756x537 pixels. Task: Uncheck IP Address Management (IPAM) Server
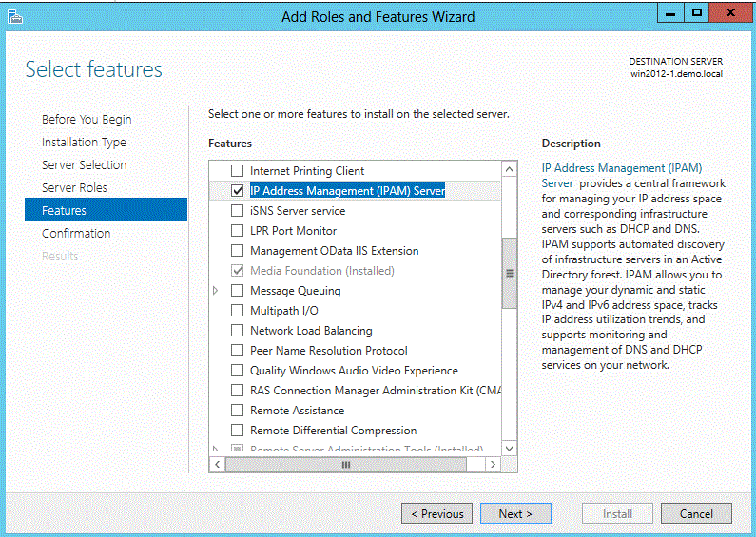click(238, 191)
